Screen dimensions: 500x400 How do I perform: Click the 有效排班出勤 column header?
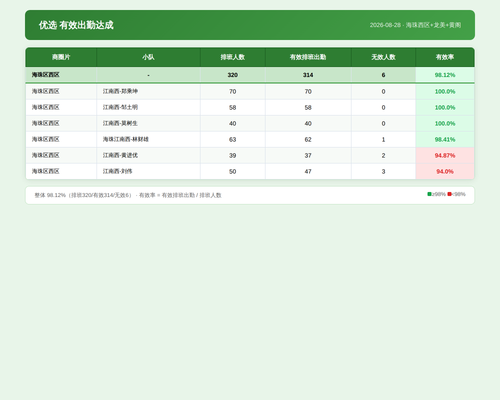pyautogui.click(x=308, y=57)
